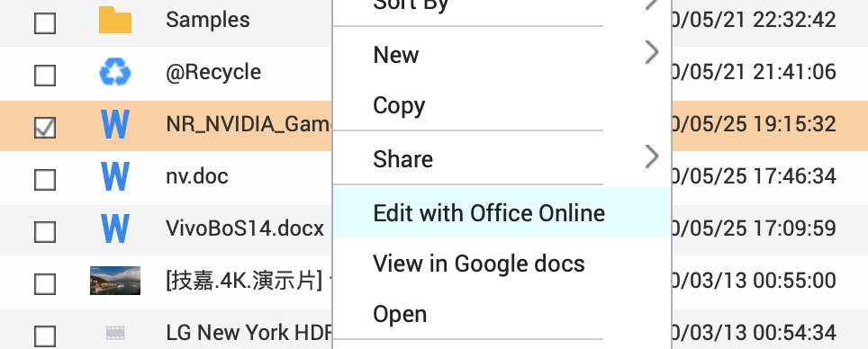
Task: Open the @Recycle bin icon
Action: pos(115,73)
